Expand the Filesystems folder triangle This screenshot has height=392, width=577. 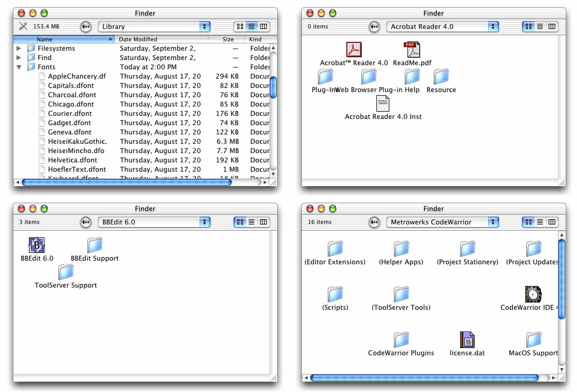[x=19, y=48]
